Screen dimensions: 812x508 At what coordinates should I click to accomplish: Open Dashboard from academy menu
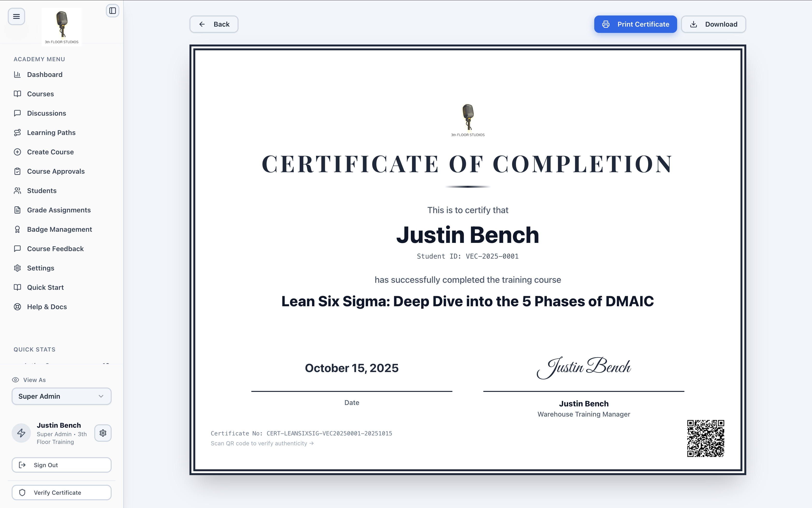tap(45, 75)
